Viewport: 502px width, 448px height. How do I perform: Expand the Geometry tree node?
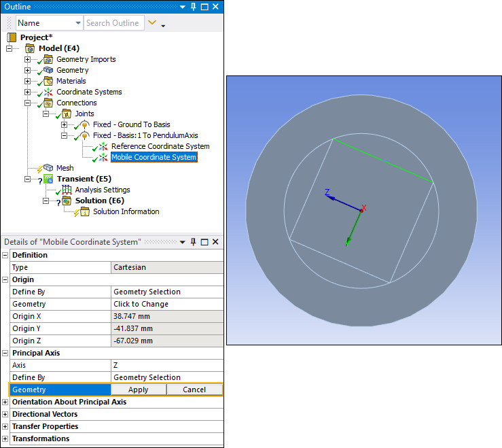pyautogui.click(x=28, y=70)
